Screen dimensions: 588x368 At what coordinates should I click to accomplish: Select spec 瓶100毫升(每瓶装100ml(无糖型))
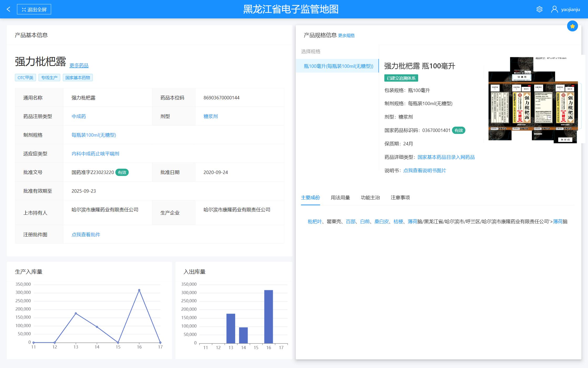click(x=337, y=66)
